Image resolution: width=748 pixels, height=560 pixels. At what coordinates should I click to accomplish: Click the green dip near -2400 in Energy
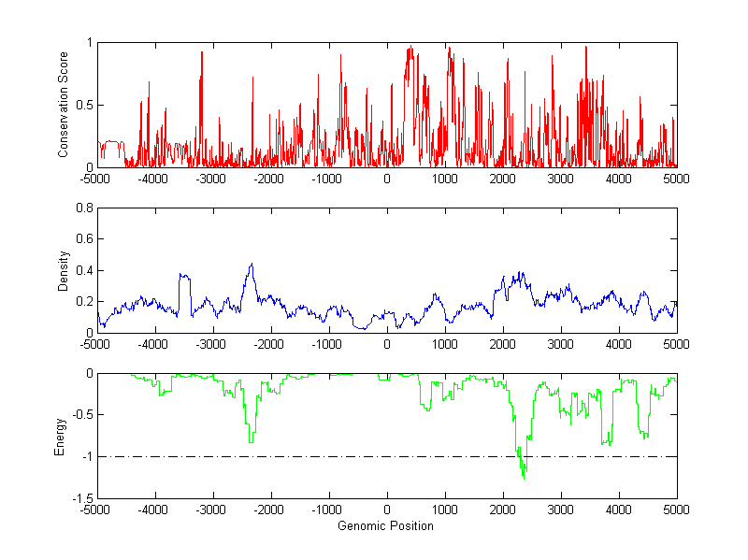(250, 440)
